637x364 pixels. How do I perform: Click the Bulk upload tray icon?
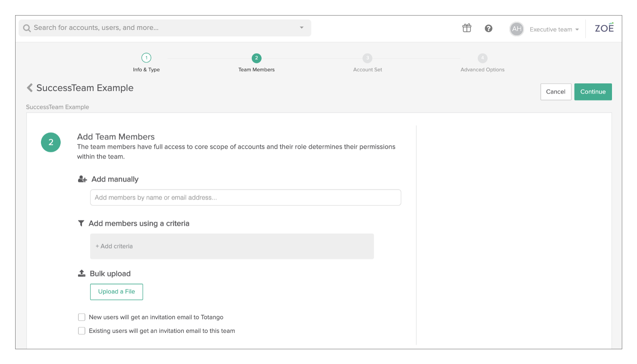pyautogui.click(x=82, y=273)
